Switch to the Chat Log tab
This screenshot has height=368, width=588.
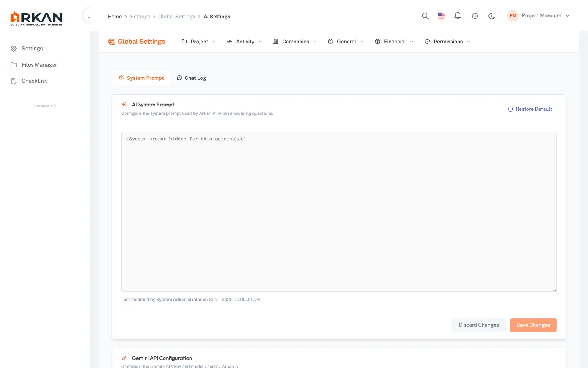coord(191,78)
